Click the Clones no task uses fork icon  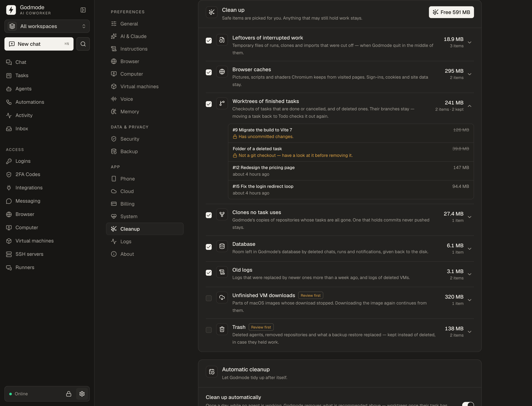coord(222,214)
